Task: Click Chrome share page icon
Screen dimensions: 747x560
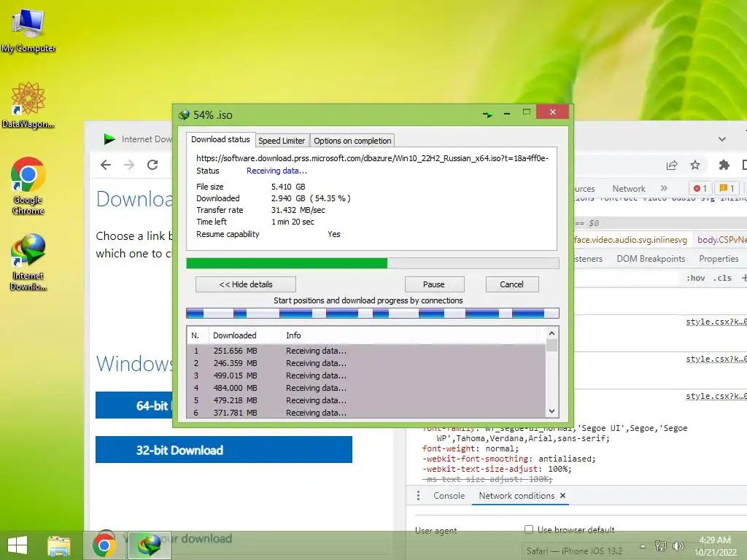Action: [x=672, y=166]
